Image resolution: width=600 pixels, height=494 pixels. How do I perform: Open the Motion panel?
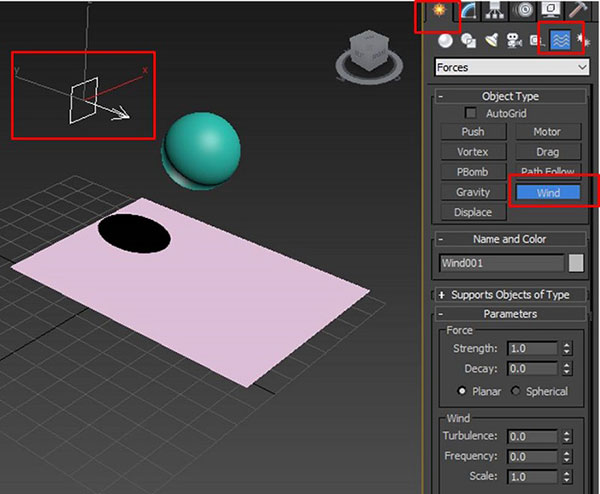coord(520,13)
